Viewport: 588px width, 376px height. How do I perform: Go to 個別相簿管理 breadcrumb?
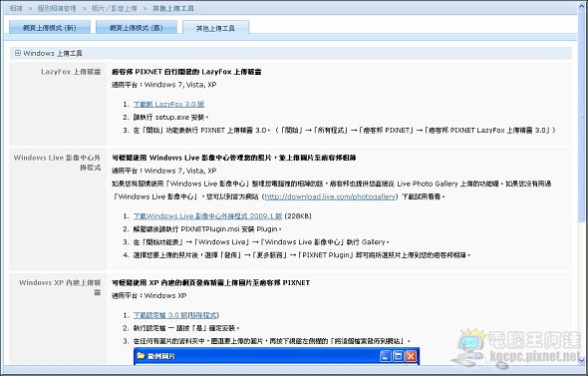tap(57, 8)
